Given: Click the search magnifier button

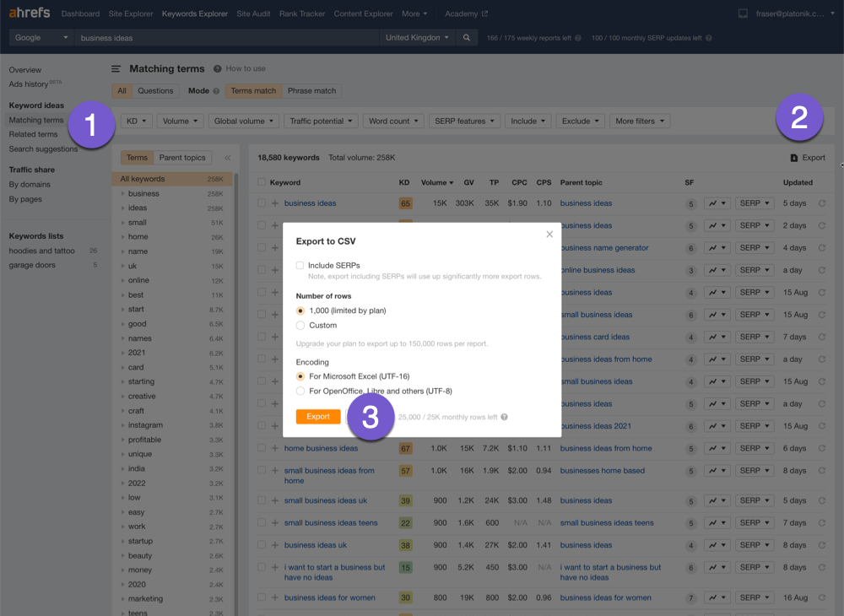Looking at the screenshot, I should tap(466, 38).
